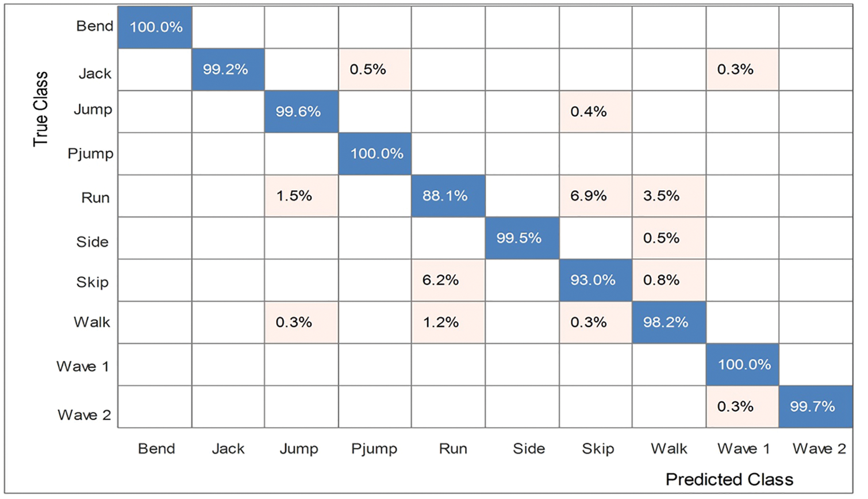Click the 98.2% Walk accuracy cell
The height and width of the screenshot is (499, 868).
[x=669, y=323]
